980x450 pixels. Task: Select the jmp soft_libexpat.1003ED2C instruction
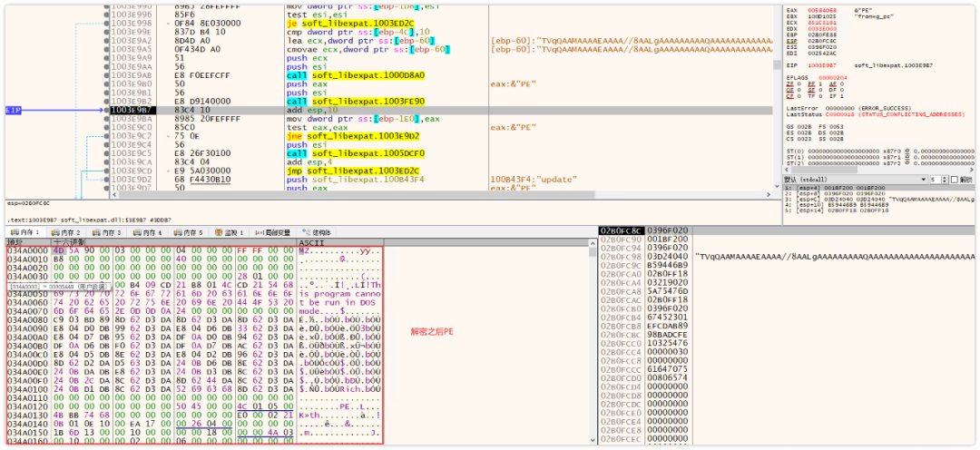353,171
